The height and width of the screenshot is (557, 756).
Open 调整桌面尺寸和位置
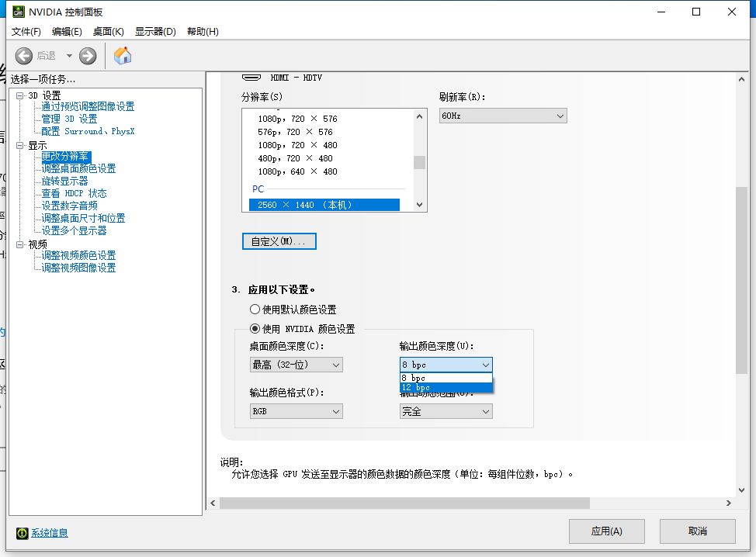click(x=83, y=218)
